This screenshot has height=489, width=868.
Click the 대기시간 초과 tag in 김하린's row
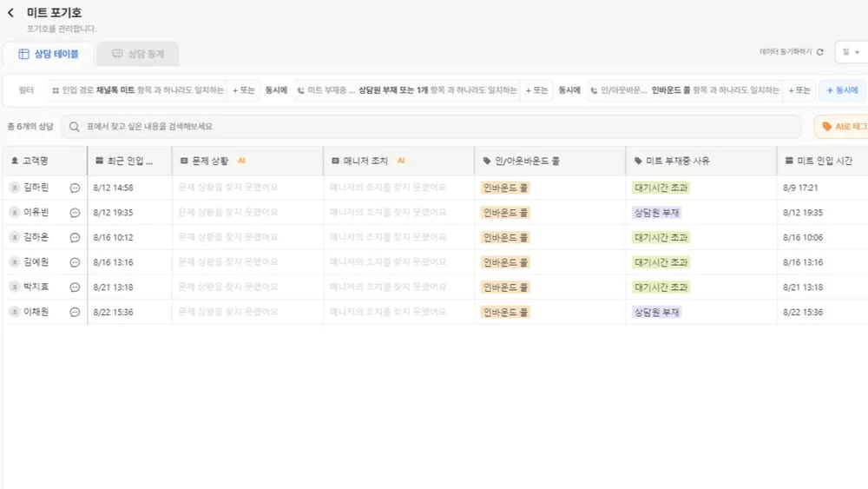pos(661,188)
